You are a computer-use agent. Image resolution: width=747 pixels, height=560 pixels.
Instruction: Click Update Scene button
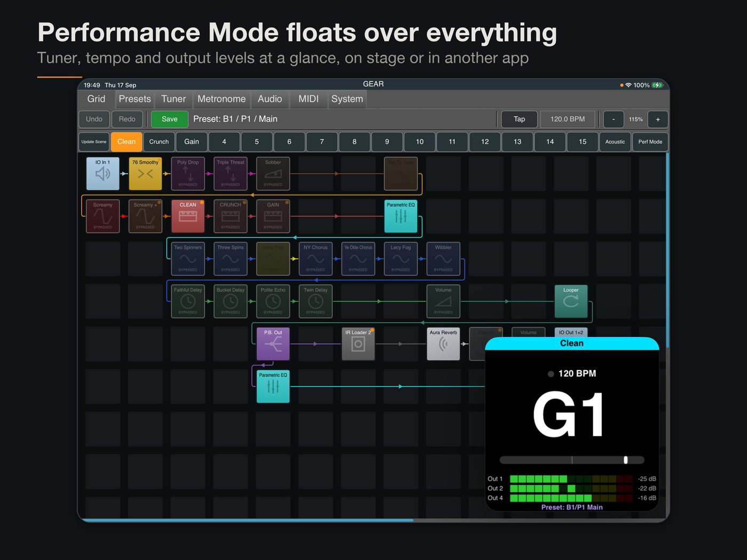click(x=94, y=142)
